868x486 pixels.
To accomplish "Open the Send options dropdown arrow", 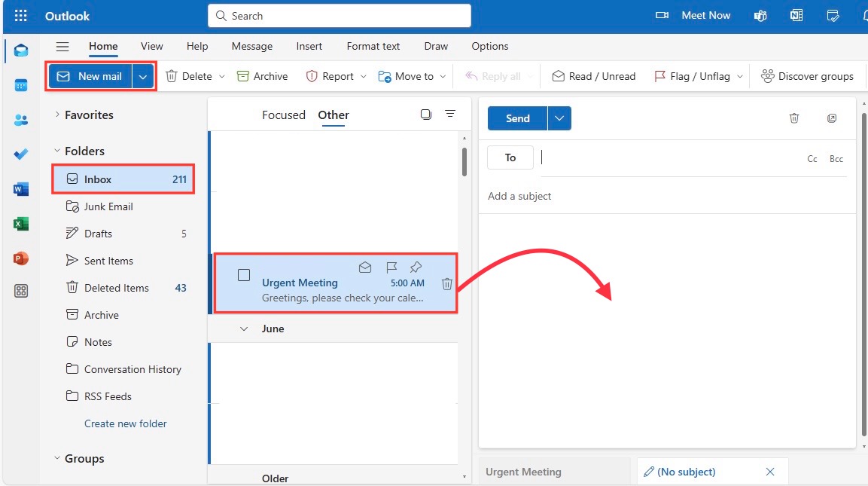I will [x=559, y=118].
